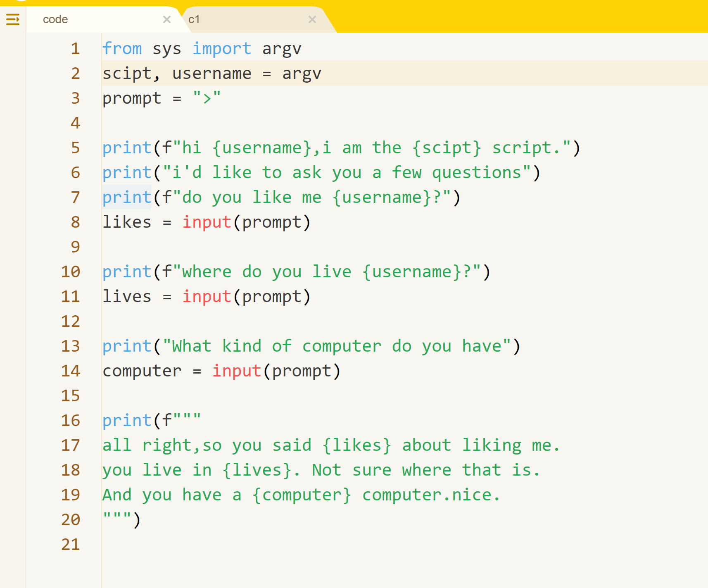Image resolution: width=708 pixels, height=588 pixels.
Task: Click the first print call on line 5
Action: [x=127, y=148]
